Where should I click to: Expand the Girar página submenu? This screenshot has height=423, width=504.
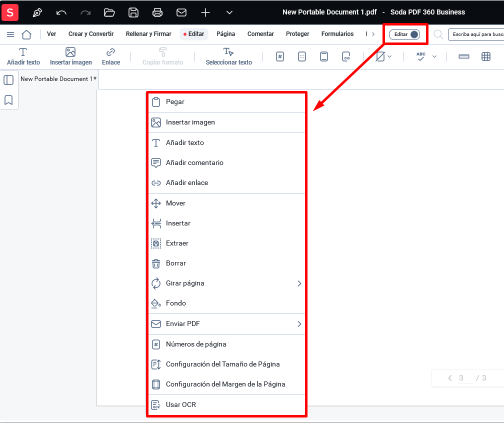click(x=226, y=283)
